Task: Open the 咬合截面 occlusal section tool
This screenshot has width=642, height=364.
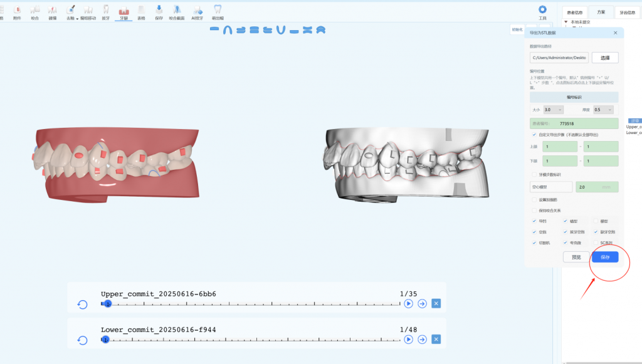Action: click(x=176, y=13)
